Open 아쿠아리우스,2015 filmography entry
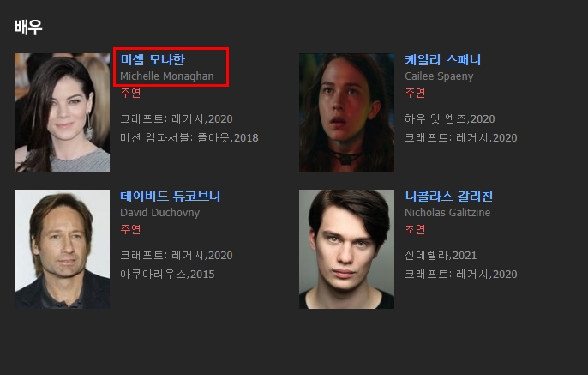The width and height of the screenshot is (588, 375). click(168, 274)
